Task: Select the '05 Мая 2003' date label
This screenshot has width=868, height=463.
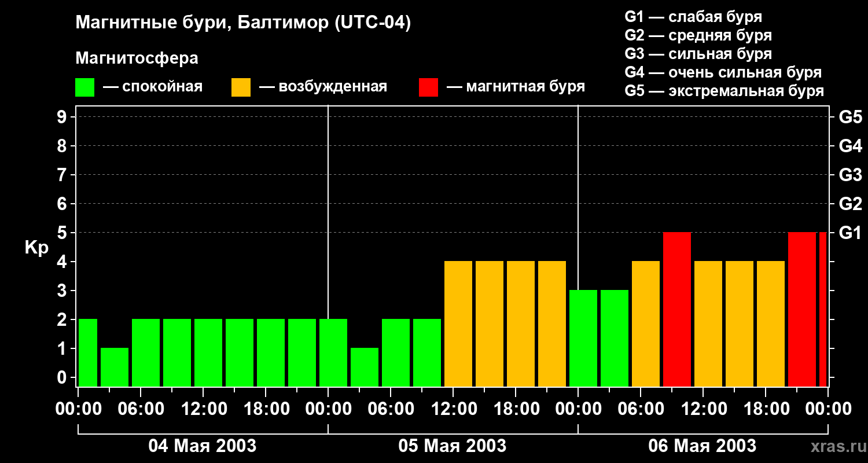Action: pyautogui.click(x=453, y=446)
